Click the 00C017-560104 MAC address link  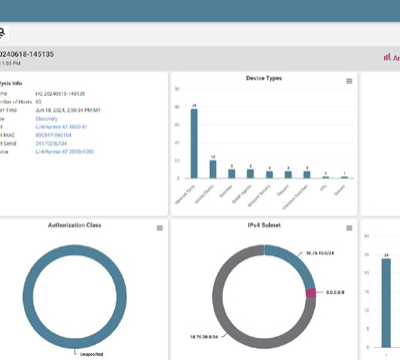tap(53, 135)
